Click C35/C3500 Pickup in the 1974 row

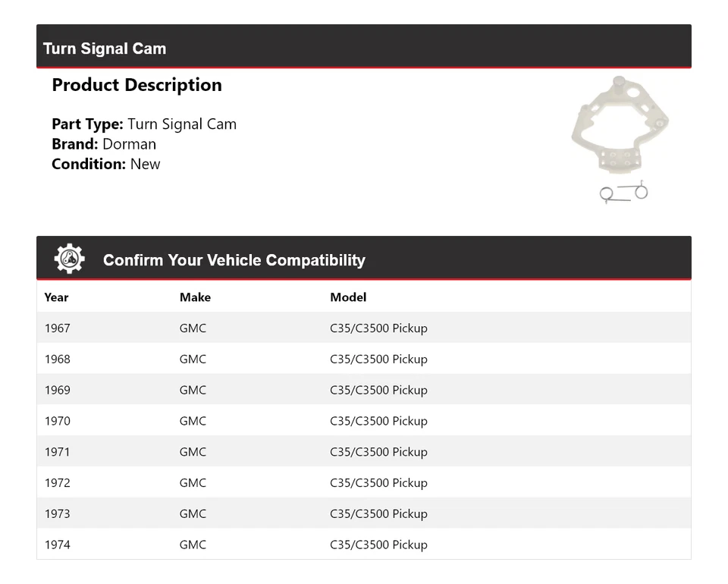tap(378, 545)
